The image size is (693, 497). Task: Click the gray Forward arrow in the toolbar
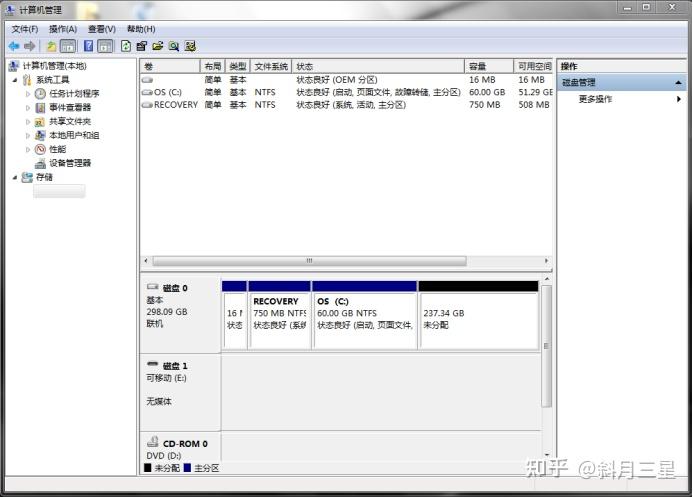click(x=30, y=46)
